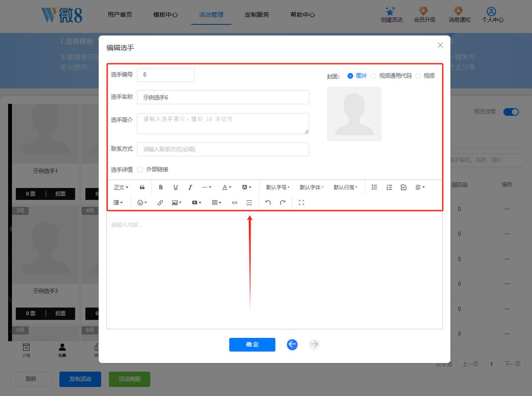Toggle the editor's fullscreen mode
Image resolution: width=532 pixels, height=396 pixels.
(x=301, y=203)
